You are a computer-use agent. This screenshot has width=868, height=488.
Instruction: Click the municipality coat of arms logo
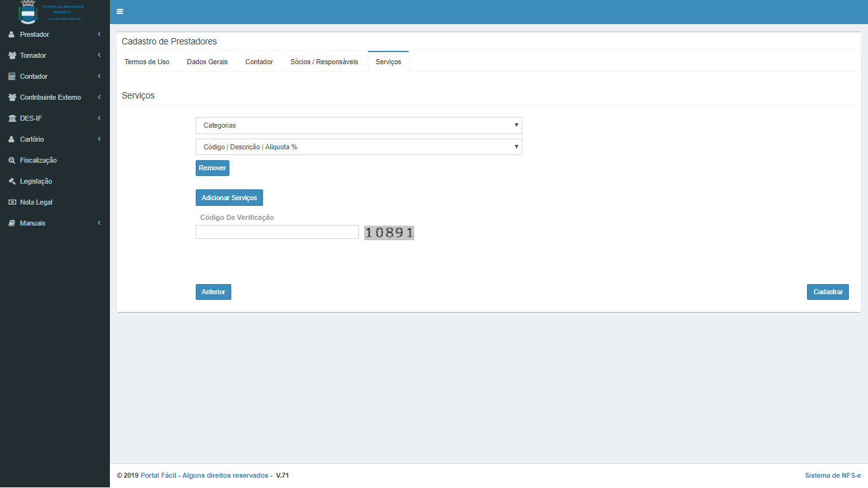(x=28, y=12)
